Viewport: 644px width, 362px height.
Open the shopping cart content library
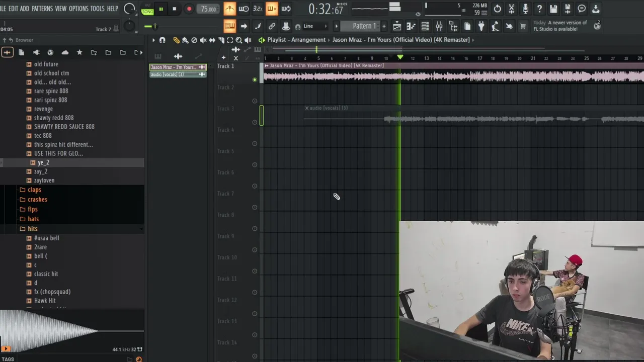[x=523, y=26]
